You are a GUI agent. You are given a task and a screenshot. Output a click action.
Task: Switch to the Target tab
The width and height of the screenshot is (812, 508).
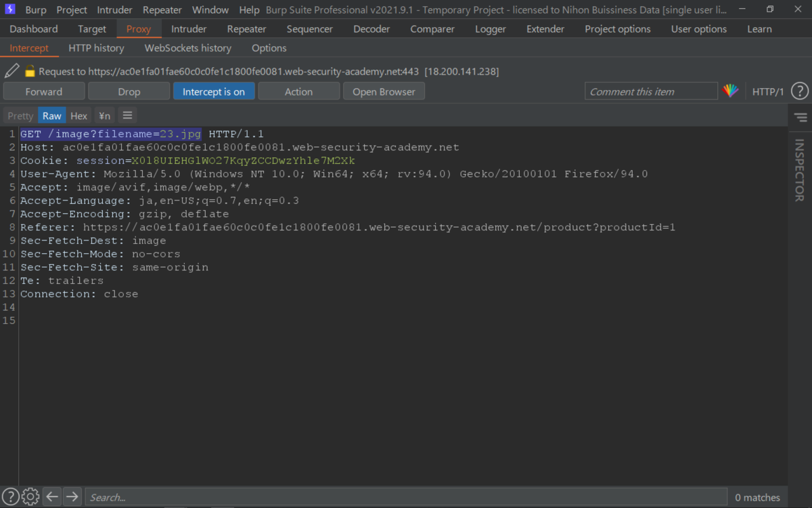point(92,29)
